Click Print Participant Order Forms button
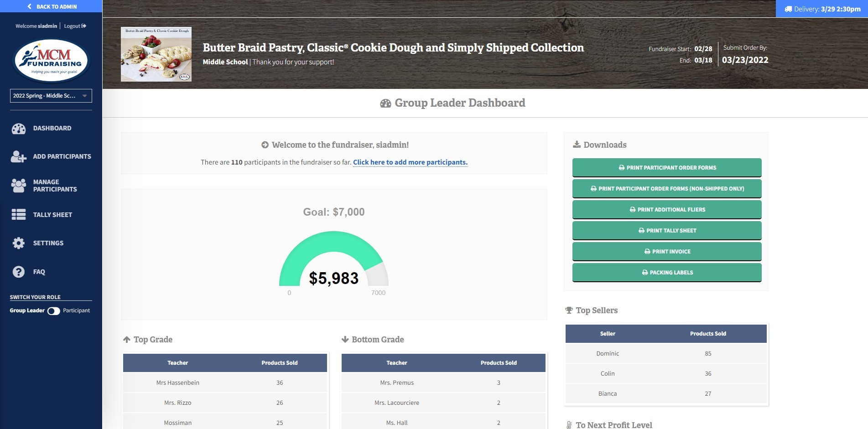Viewport: 868px width, 429px height. pyautogui.click(x=667, y=168)
